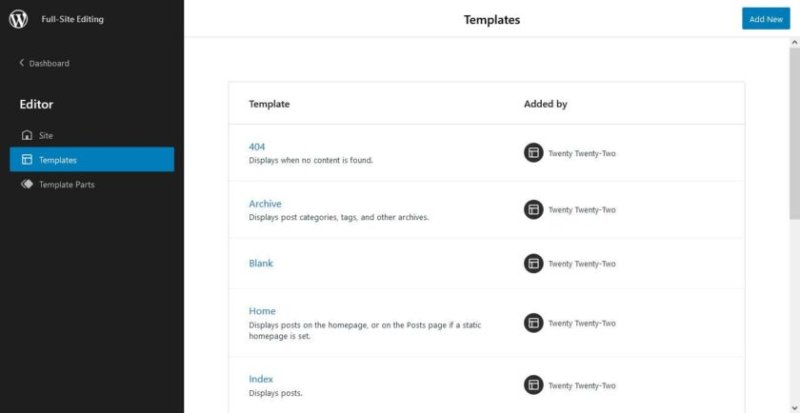Open the Home template link
This screenshot has height=413, width=800.
262,311
